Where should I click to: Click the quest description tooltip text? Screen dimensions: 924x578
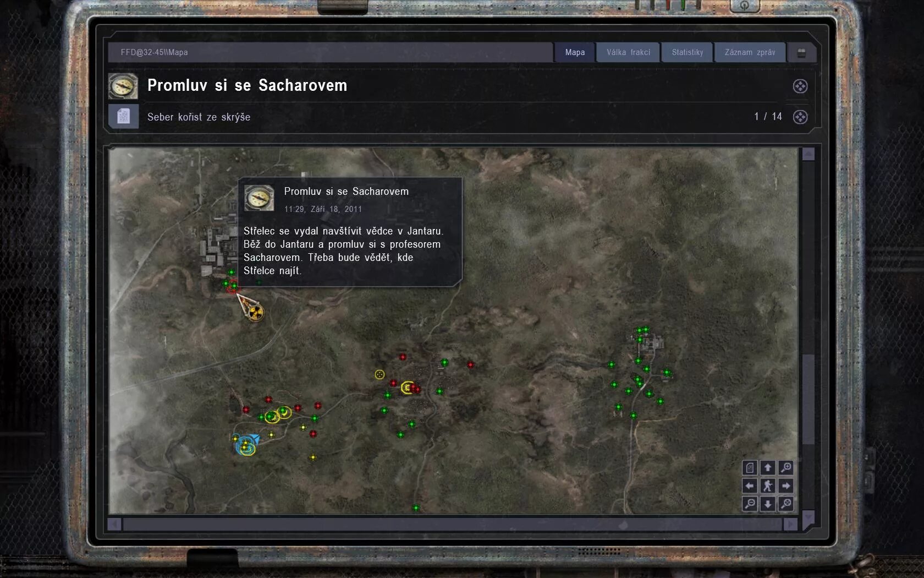click(x=343, y=250)
